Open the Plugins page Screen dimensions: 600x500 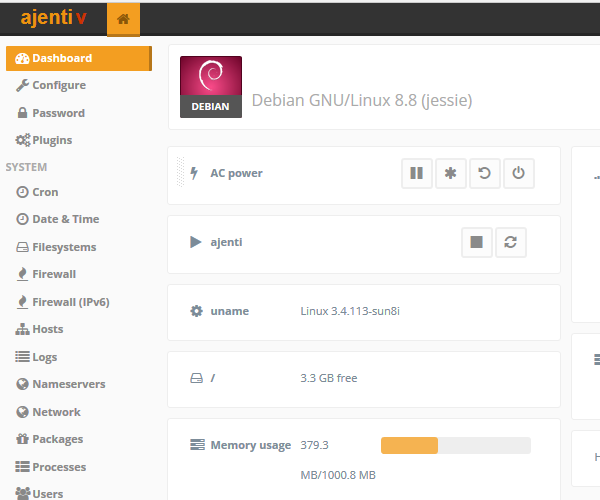pos(44,140)
